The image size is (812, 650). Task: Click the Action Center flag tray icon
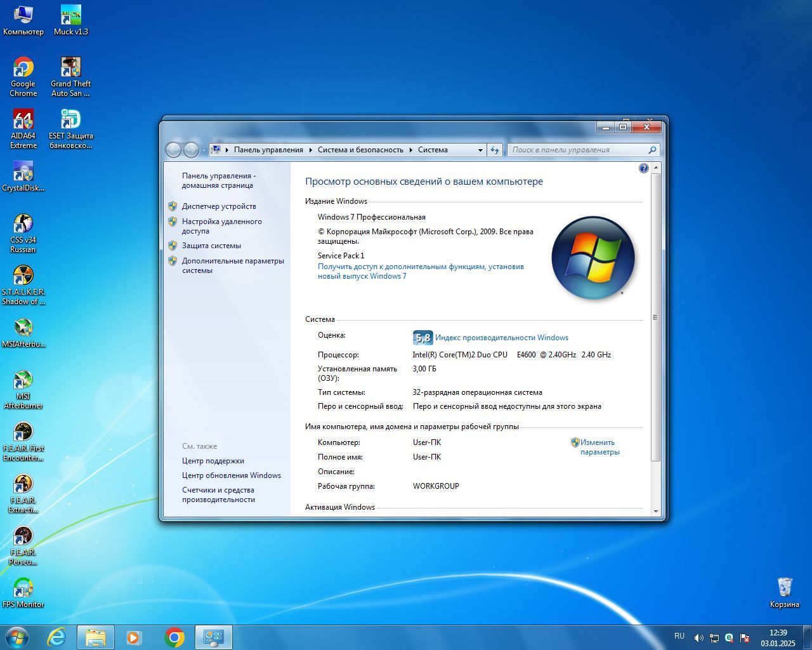[745, 638]
